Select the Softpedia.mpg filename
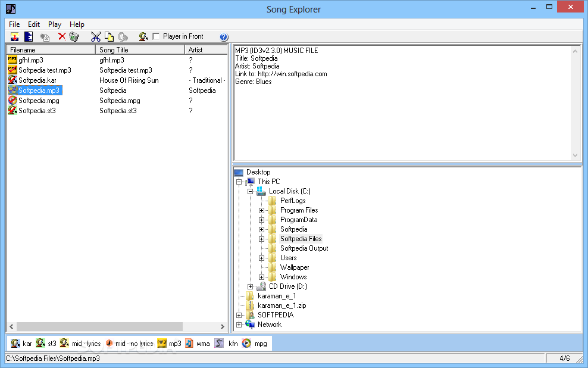The width and height of the screenshot is (588, 368). pyautogui.click(x=39, y=101)
